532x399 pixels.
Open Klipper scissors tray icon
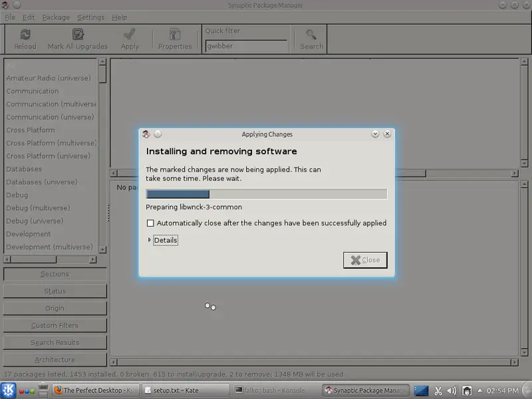[438, 391]
